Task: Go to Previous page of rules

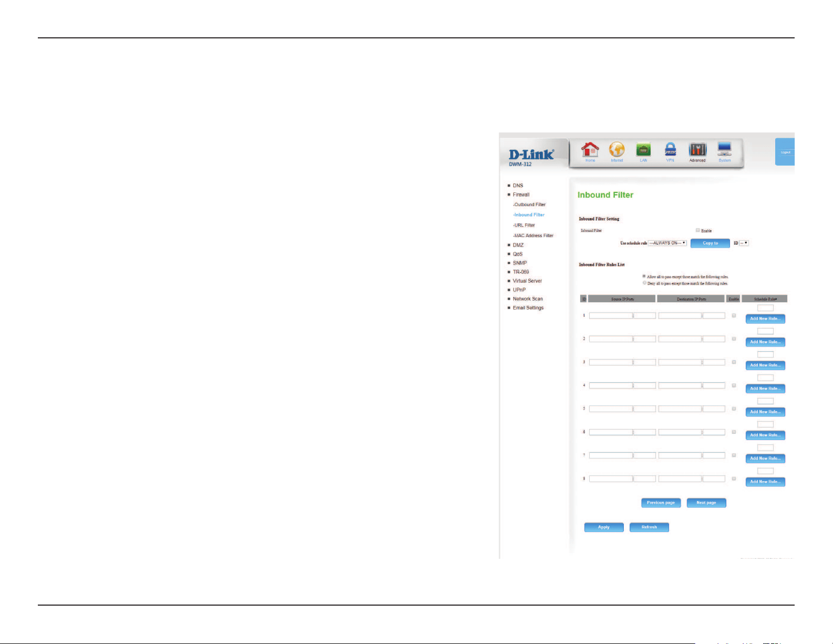Action: (661, 503)
